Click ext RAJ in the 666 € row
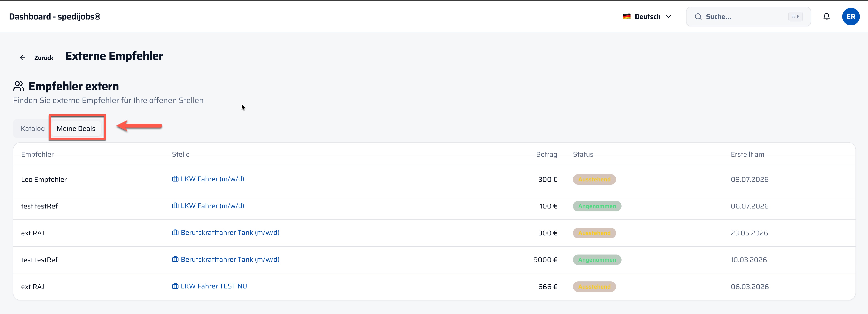The width and height of the screenshot is (868, 314). pyautogui.click(x=33, y=286)
